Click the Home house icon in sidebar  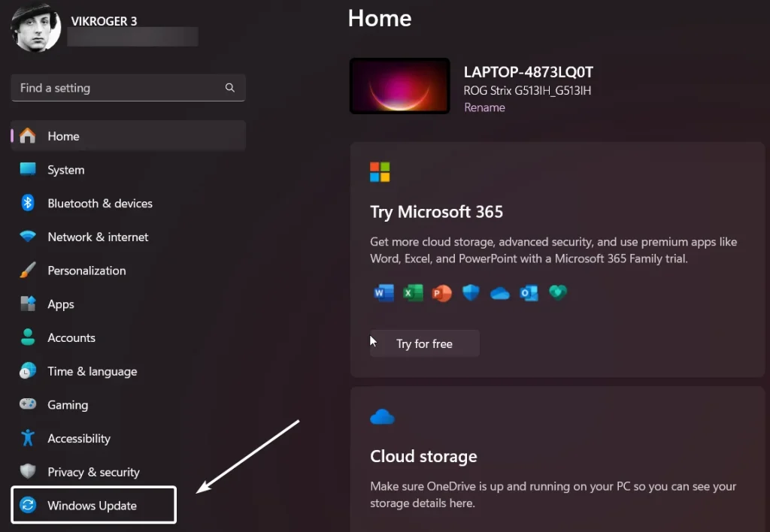pyautogui.click(x=28, y=135)
